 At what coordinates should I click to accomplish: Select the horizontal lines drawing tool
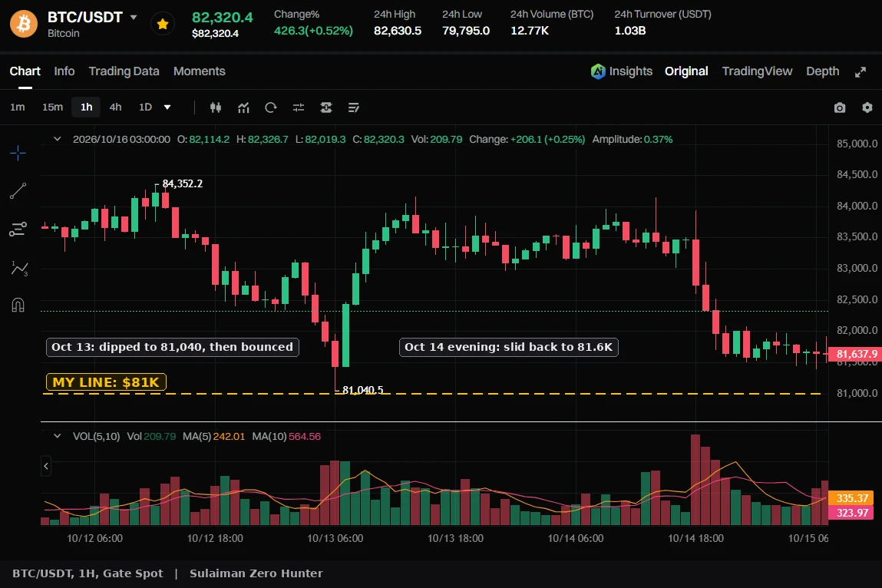click(18, 230)
